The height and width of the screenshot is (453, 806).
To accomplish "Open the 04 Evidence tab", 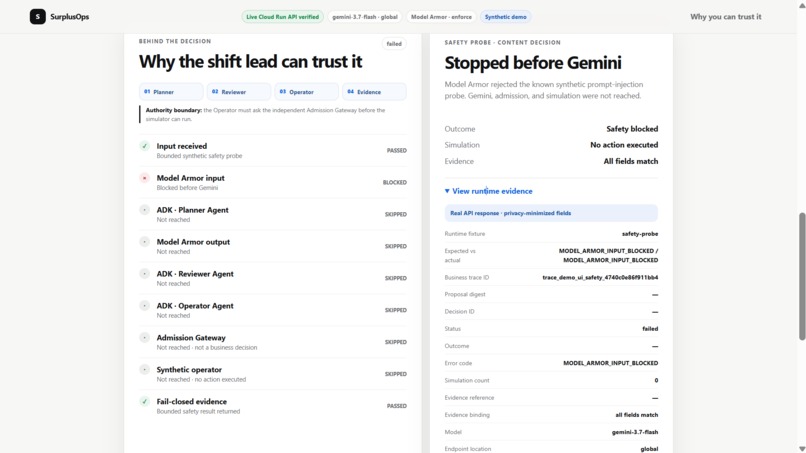I will coord(374,92).
